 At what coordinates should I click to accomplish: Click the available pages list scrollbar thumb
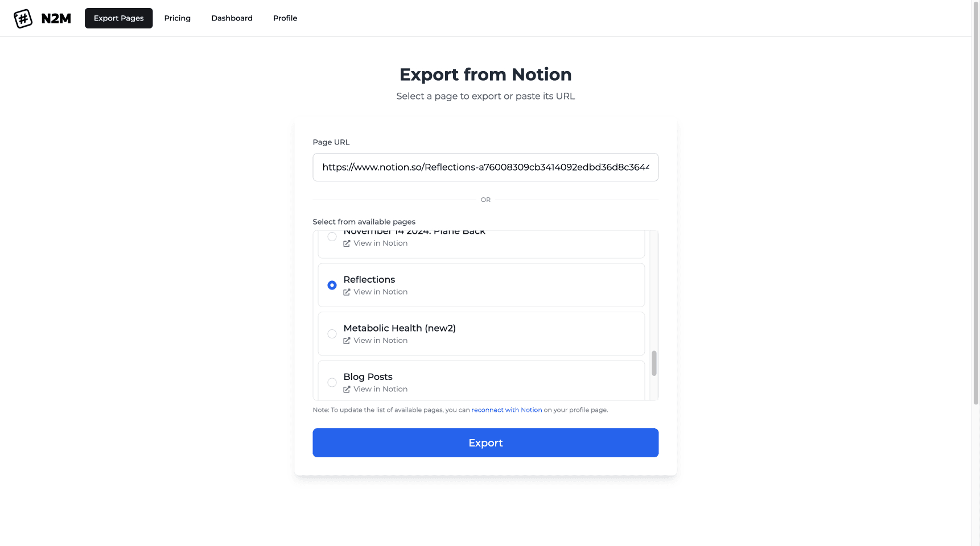[x=654, y=363]
